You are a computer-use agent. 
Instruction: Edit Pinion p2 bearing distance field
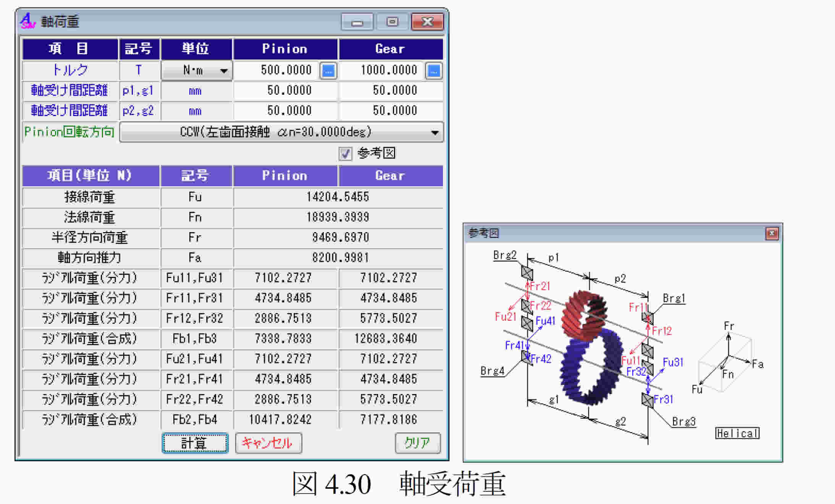(x=286, y=111)
